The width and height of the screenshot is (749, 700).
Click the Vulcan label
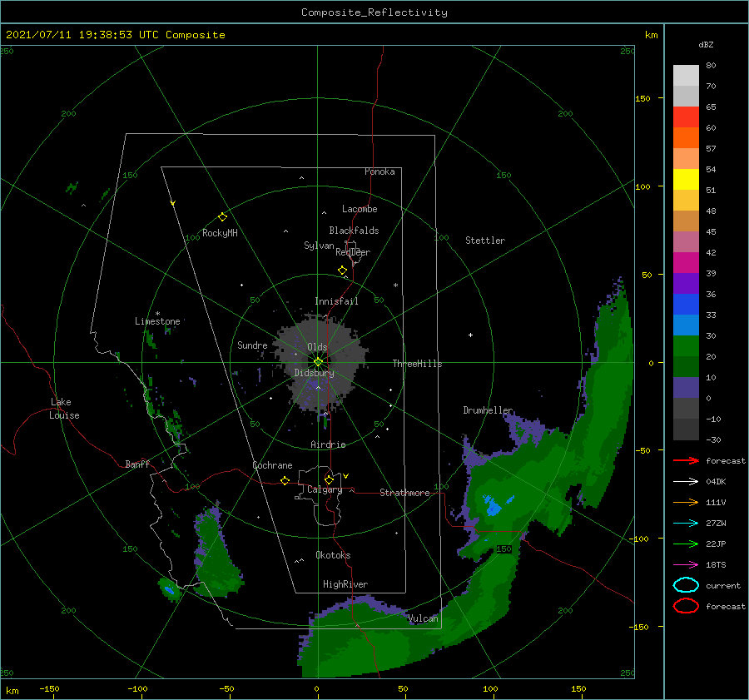pos(423,618)
